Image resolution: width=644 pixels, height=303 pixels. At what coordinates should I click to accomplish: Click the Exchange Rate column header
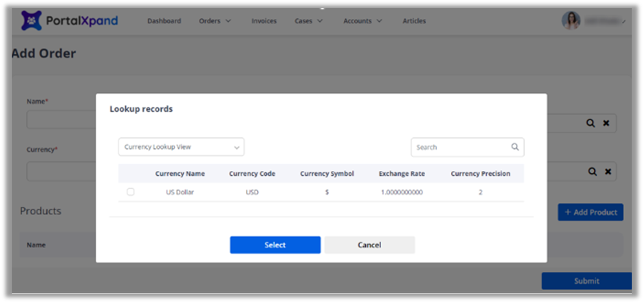tap(402, 173)
